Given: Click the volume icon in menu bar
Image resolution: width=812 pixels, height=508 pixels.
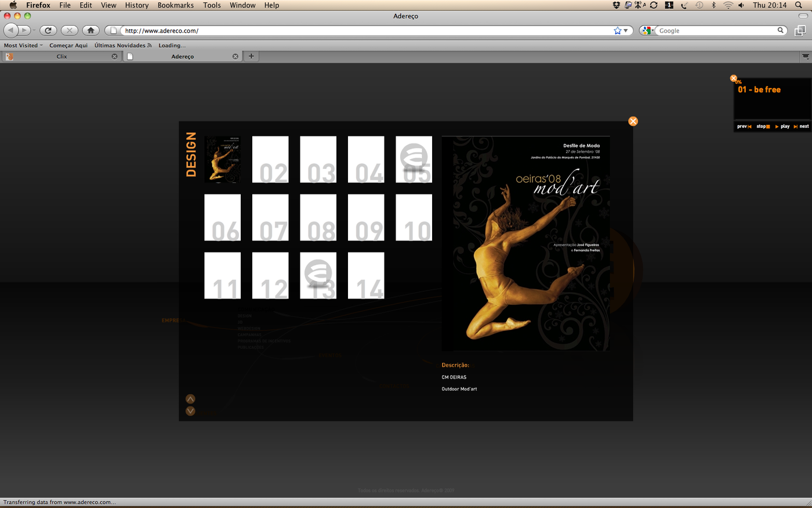Looking at the screenshot, I should pos(741,5).
